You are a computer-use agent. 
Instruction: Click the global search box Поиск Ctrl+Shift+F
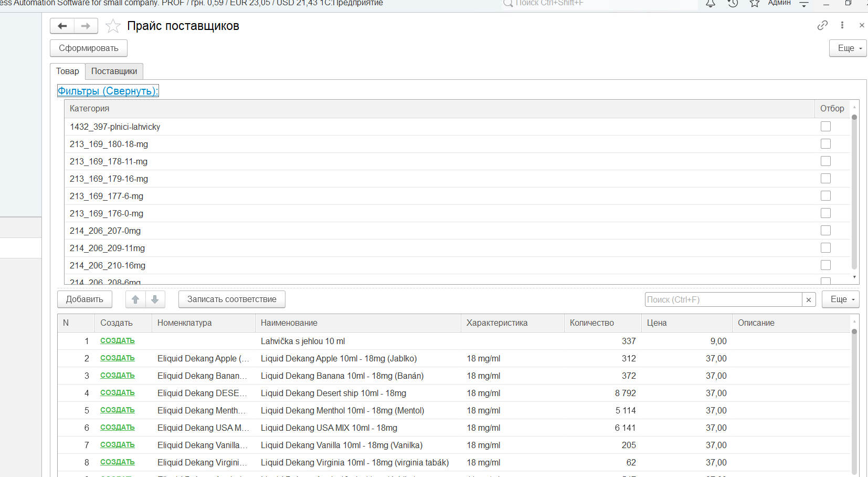point(598,3)
